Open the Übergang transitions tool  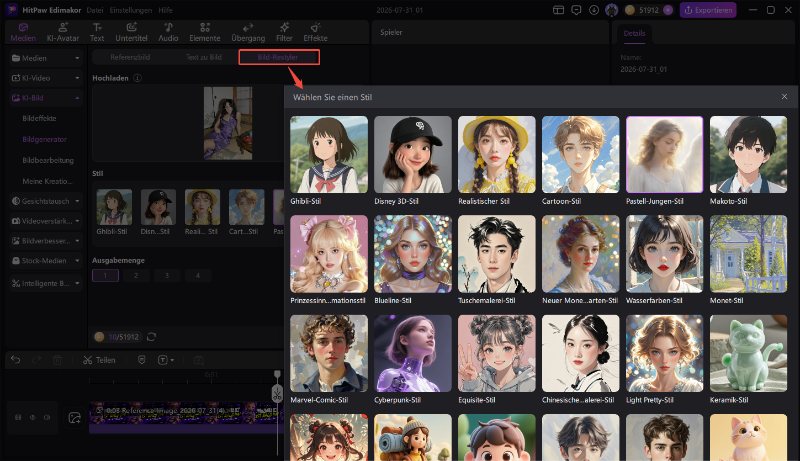click(x=248, y=32)
